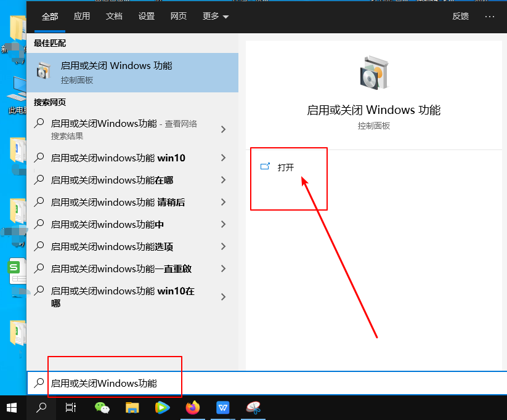Open the screen clipping tool on the taskbar
The height and width of the screenshot is (420, 507).
(253, 407)
